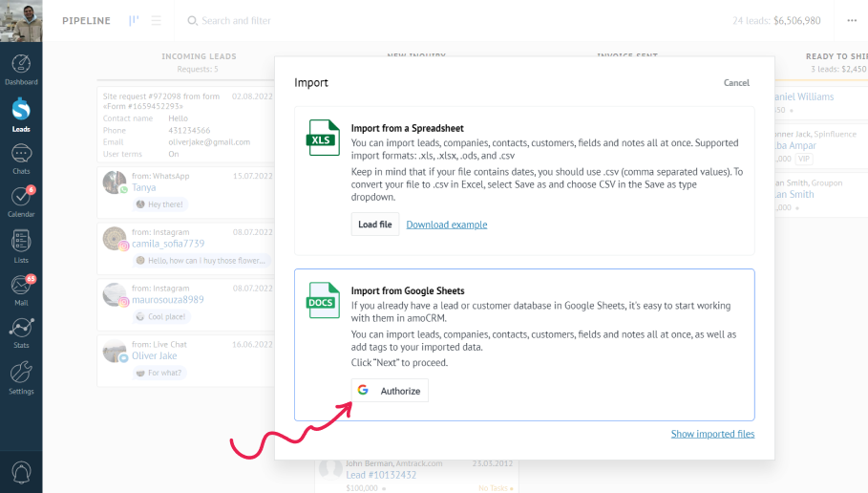The height and width of the screenshot is (493, 868).
Task: Cancel the Import dialog
Action: [736, 82]
